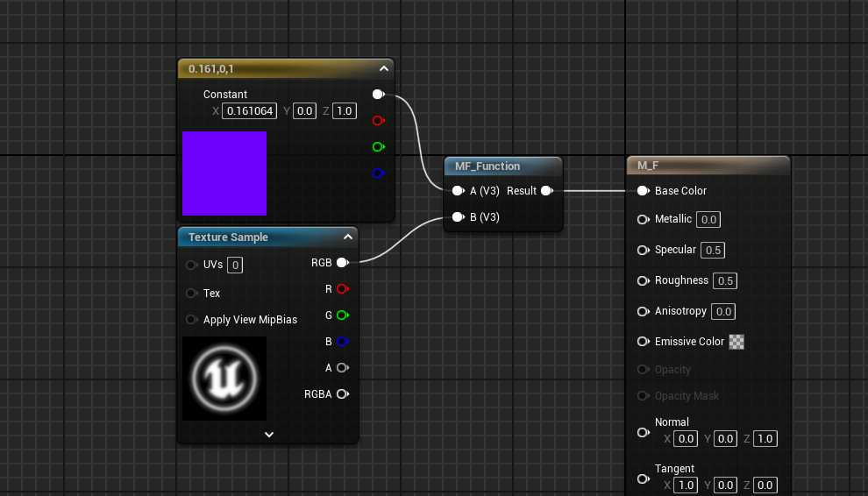
Task: Click the MF_Function Result output pin
Action: coord(547,190)
